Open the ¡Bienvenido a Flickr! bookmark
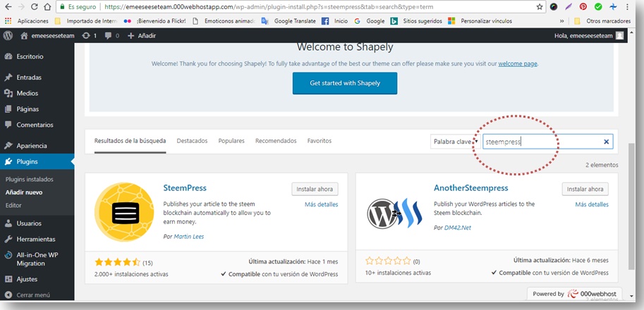The width and height of the screenshot is (644, 310). pyautogui.click(x=155, y=21)
